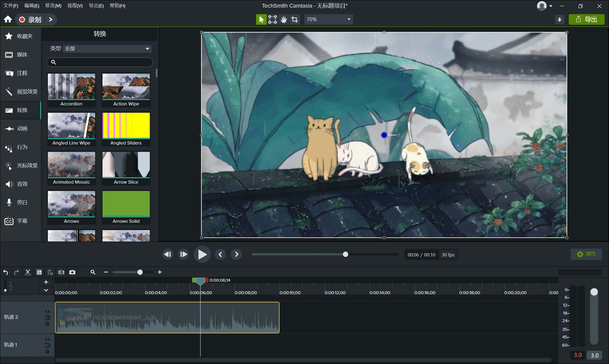The image size is (609, 364).
Task: Select the Accordion transition thumbnail
Action: coord(72,90)
